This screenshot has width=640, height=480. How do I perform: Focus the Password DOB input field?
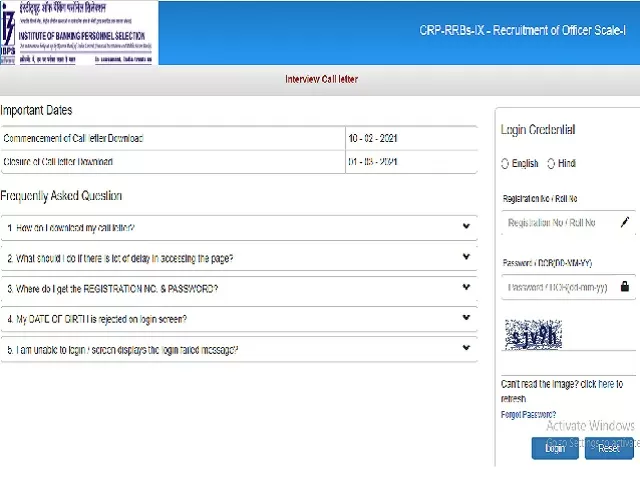(x=560, y=287)
